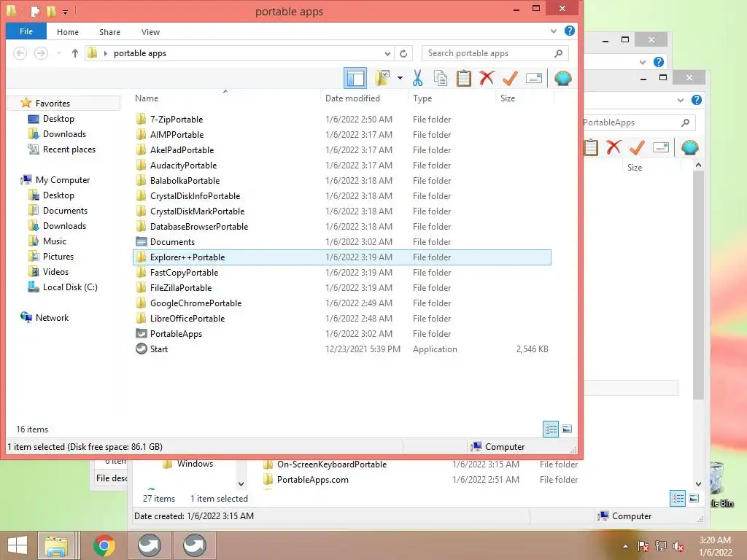Expand the address bar history dropdown
747x560 pixels.
pos(388,53)
